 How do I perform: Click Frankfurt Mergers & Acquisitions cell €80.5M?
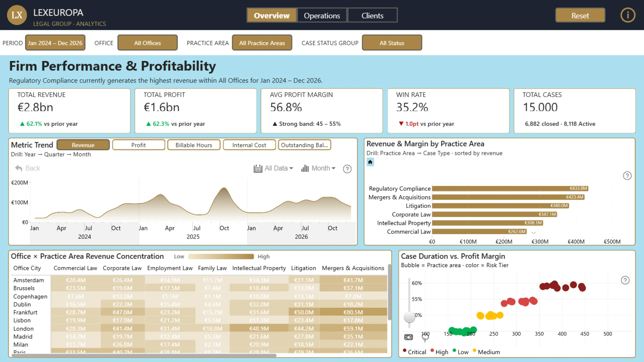click(x=353, y=312)
